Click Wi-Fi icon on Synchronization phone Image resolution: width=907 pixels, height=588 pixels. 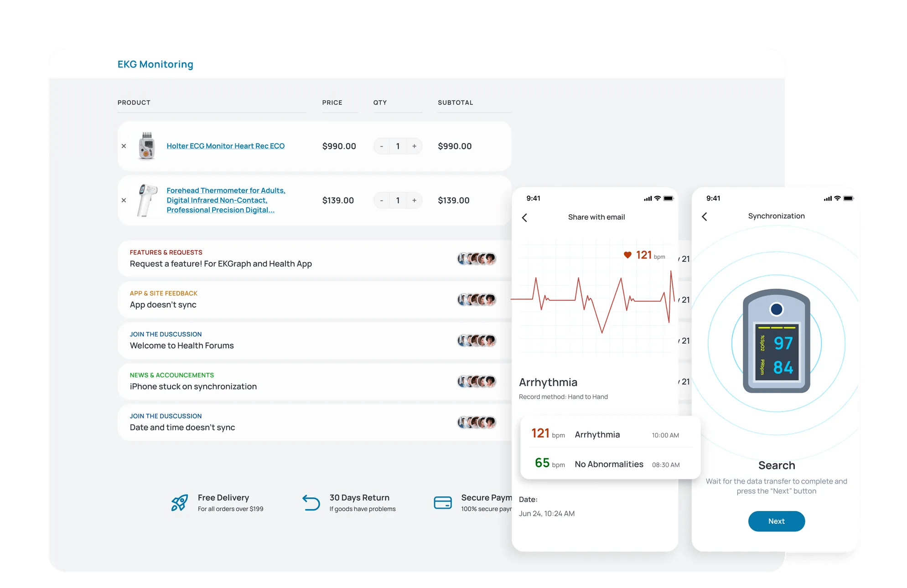pyautogui.click(x=837, y=199)
